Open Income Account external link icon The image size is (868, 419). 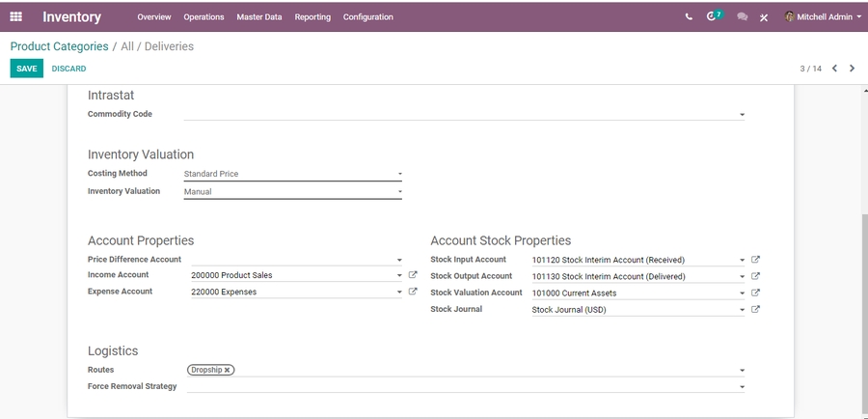point(413,275)
